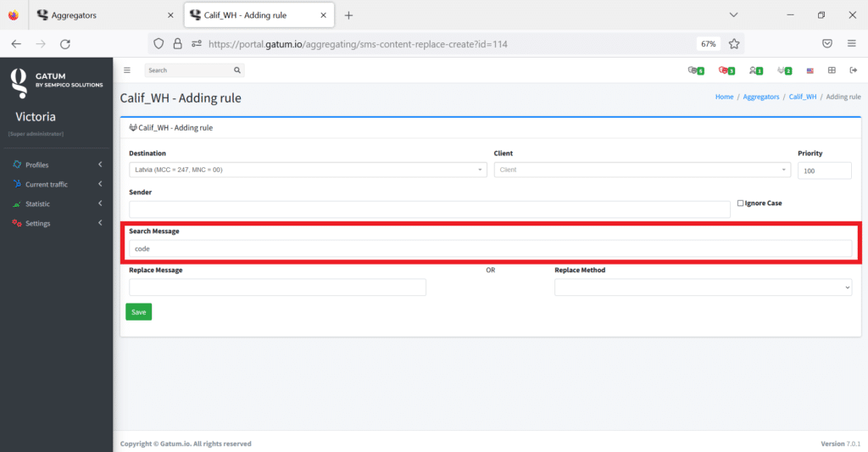
Task: Click the Current traffic sidebar icon
Action: [x=17, y=184]
